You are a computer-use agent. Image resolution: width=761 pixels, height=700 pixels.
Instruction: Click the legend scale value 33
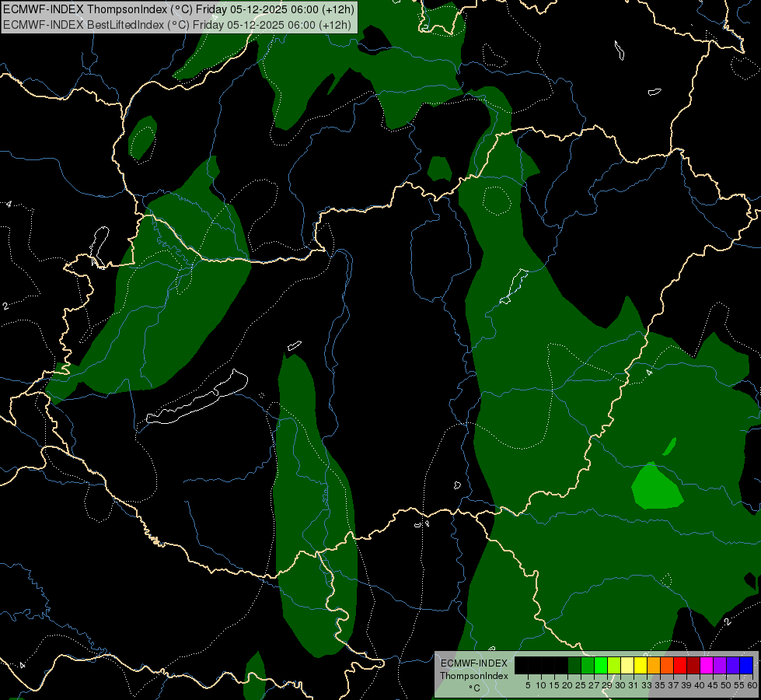647,685
